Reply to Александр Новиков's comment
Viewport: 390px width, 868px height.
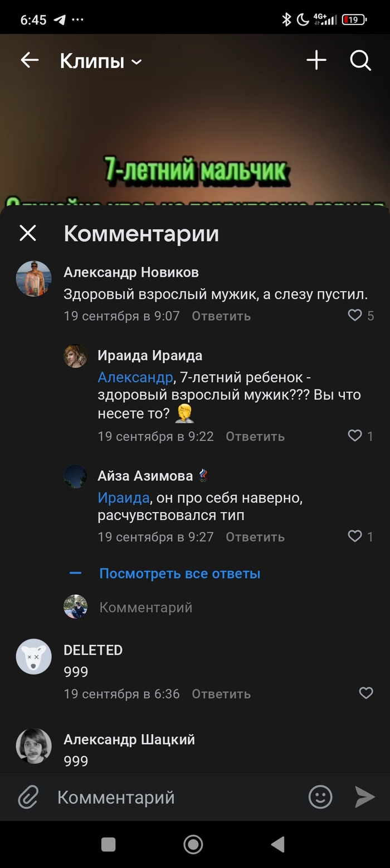(221, 316)
